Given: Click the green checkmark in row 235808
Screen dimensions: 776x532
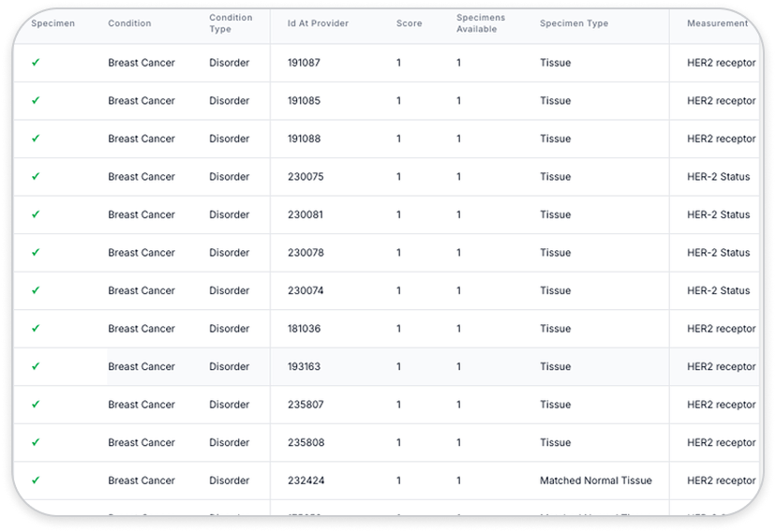Looking at the screenshot, I should pyautogui.click(x=36, y=442).
